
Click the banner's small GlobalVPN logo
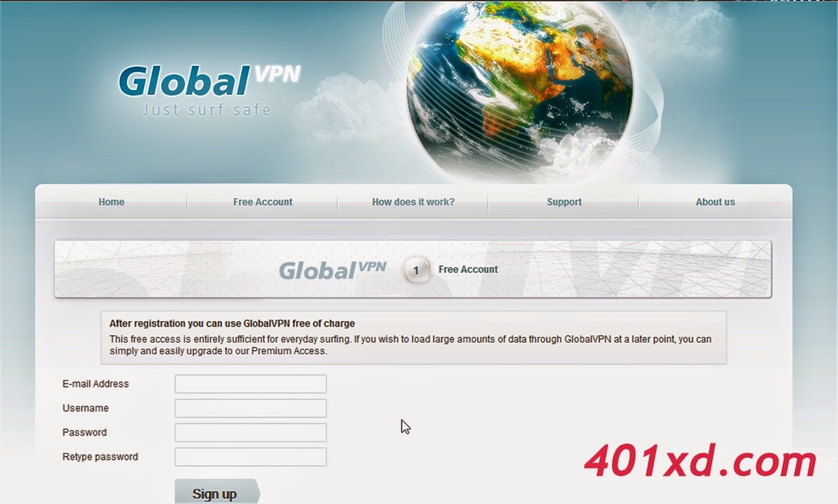pyautogui.click(x=332, y=270)
